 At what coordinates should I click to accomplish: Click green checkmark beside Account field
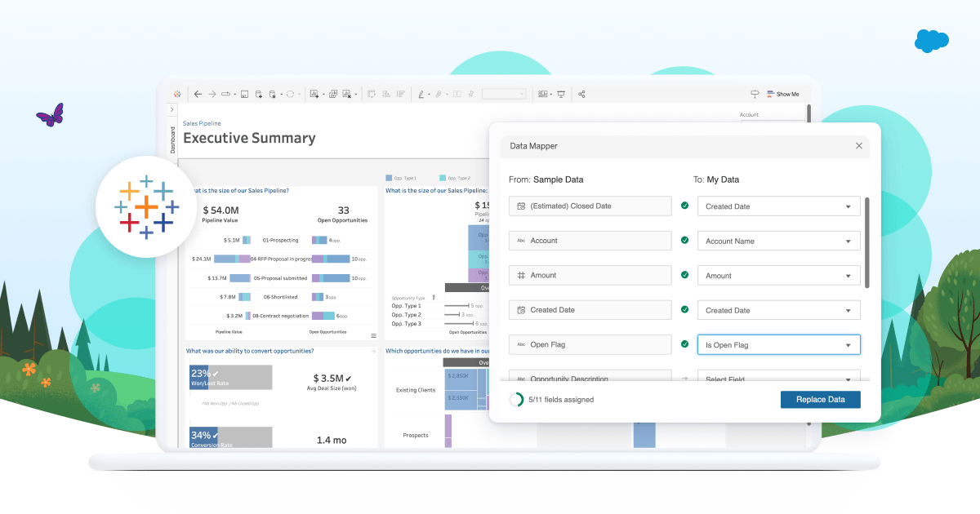tap(684, 241)
